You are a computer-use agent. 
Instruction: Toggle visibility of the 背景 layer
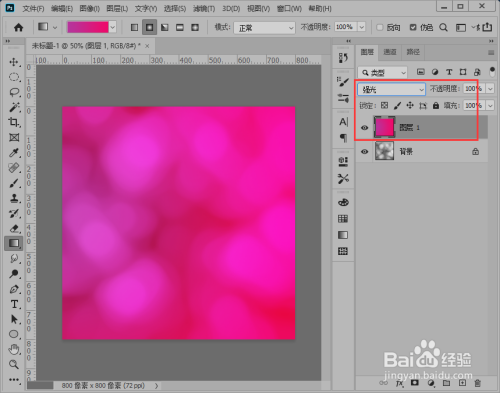[x=365, y=152]
